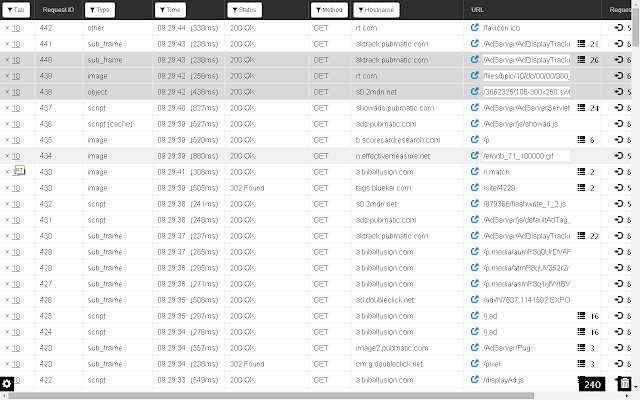The width and height of the screenshot is (640, 400).
Task: Click request headers arrow icon for request 431
Action: [619, 219]
